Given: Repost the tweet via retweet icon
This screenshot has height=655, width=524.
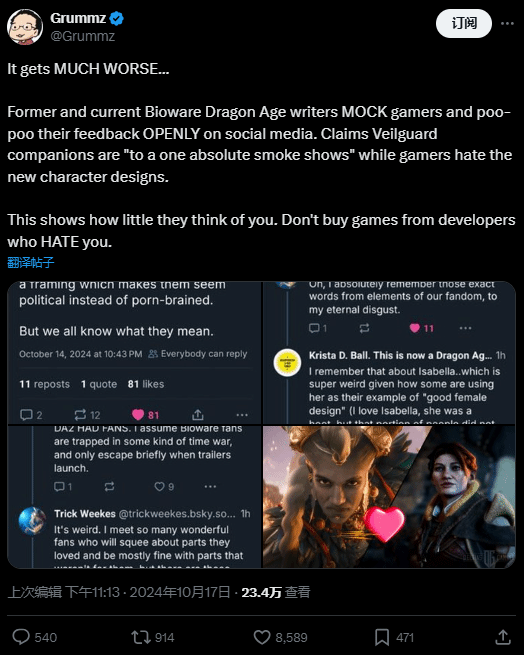Looking at the screenshot, I should pos(140,637).
